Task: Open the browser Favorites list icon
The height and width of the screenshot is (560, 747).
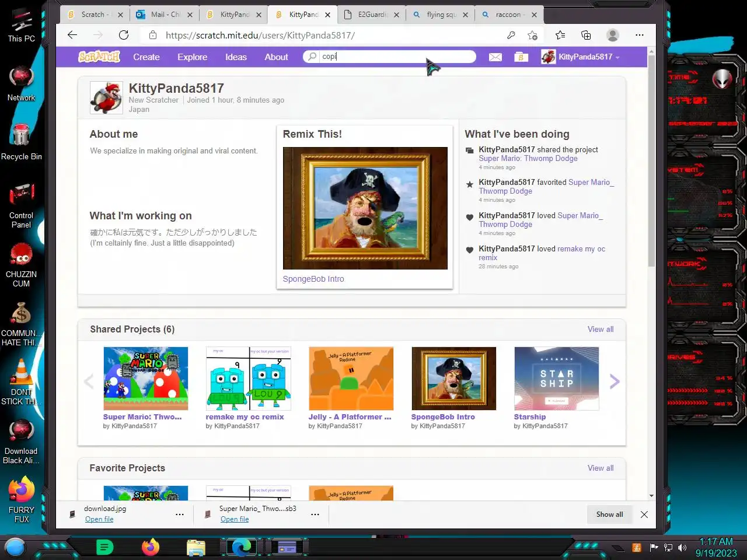Action: point(560,35)
